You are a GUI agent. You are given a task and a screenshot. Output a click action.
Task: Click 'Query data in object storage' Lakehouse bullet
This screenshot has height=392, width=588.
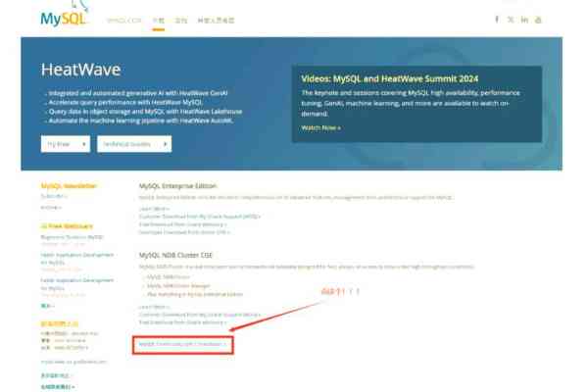[x=145, y=112]
